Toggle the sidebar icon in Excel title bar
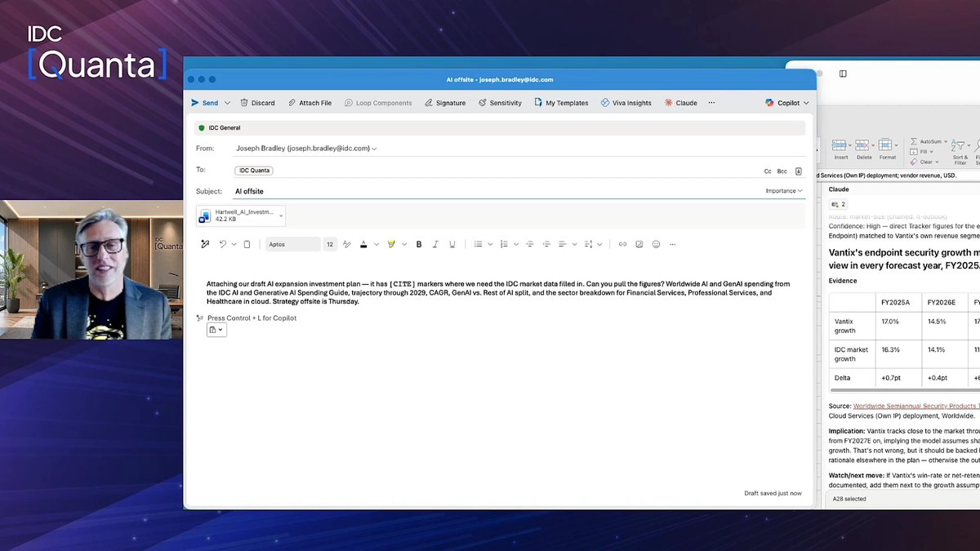The image size is (980, 551). (x=843, y=73)
